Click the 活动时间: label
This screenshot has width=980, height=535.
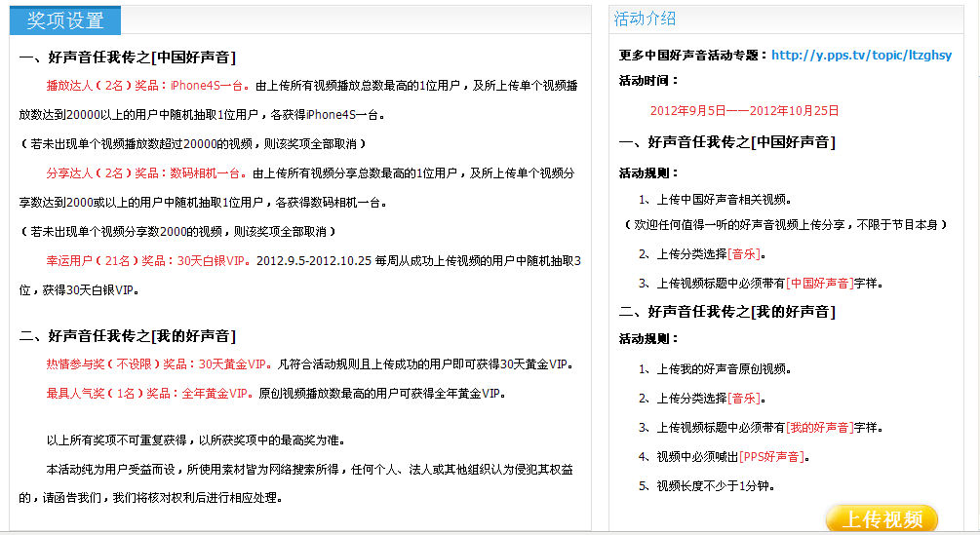click(x=648, y=81)
